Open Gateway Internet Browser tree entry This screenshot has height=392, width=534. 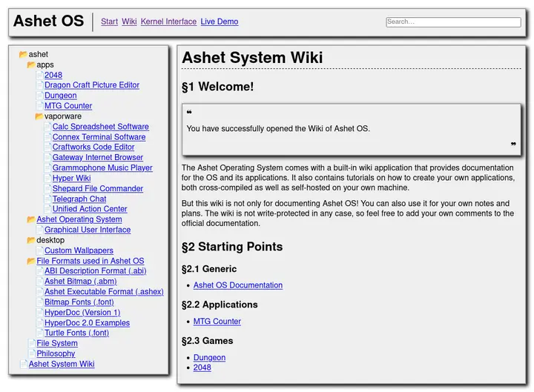[97, 158]
